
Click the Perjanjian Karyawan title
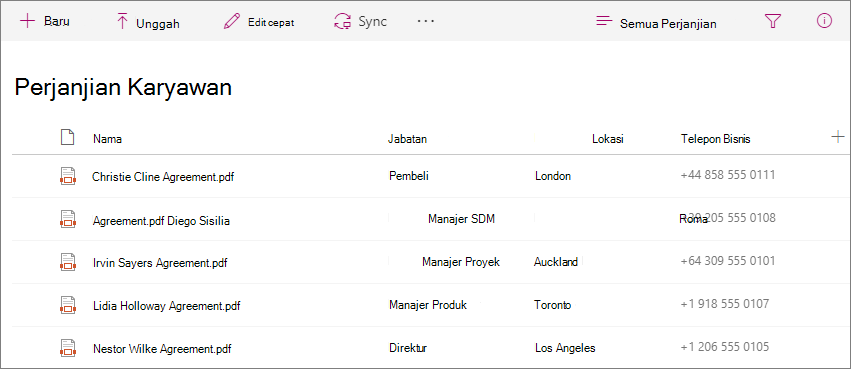pyautogui.click(x=123, y=87)
